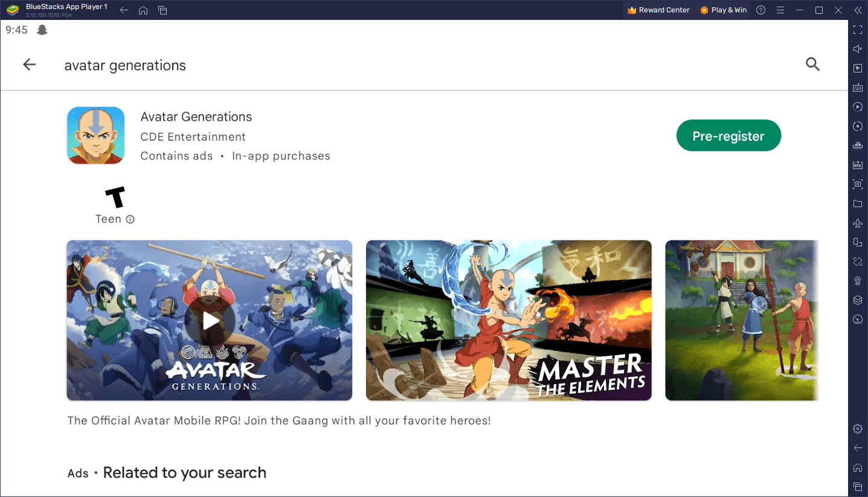Click the airplane mode icon in sidebar
This screenshot has width=868, height=497.
pyautogui.click(x=858, y=223)
